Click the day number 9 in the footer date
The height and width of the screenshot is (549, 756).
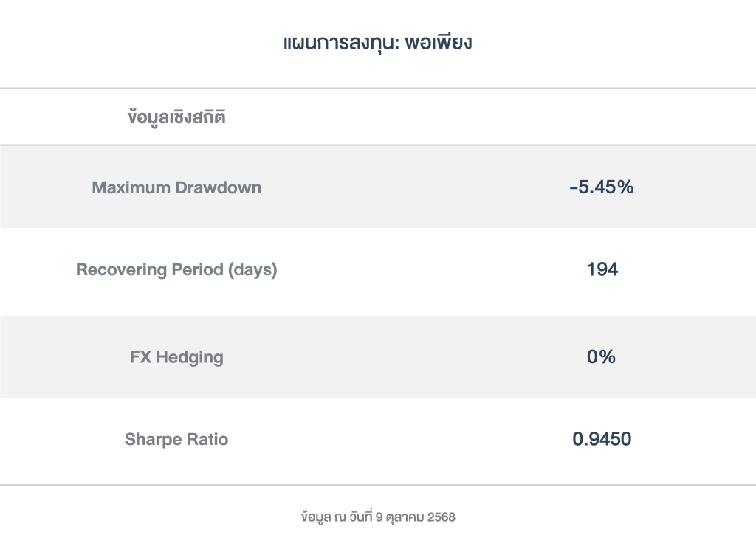(379, 517)
